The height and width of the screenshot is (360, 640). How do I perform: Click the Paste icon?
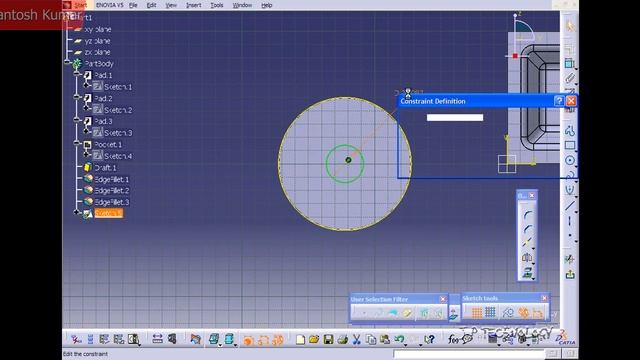coord(384,339)
